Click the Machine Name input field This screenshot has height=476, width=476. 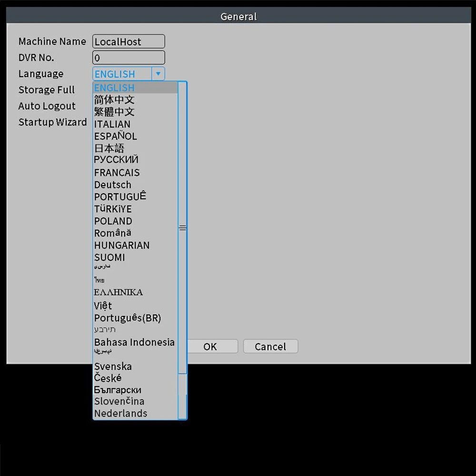coord(129,41)
